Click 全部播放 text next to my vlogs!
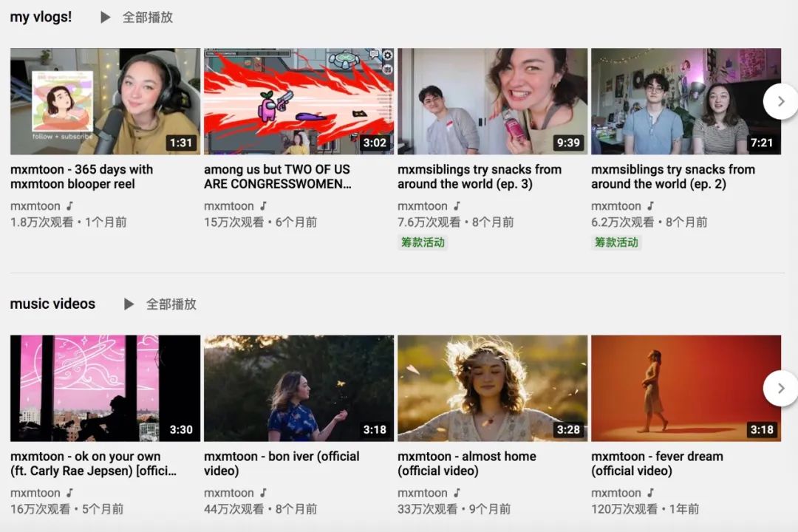The height and width of the screenshot is (532, 798). pyautogui.click(x=148, y=17)
